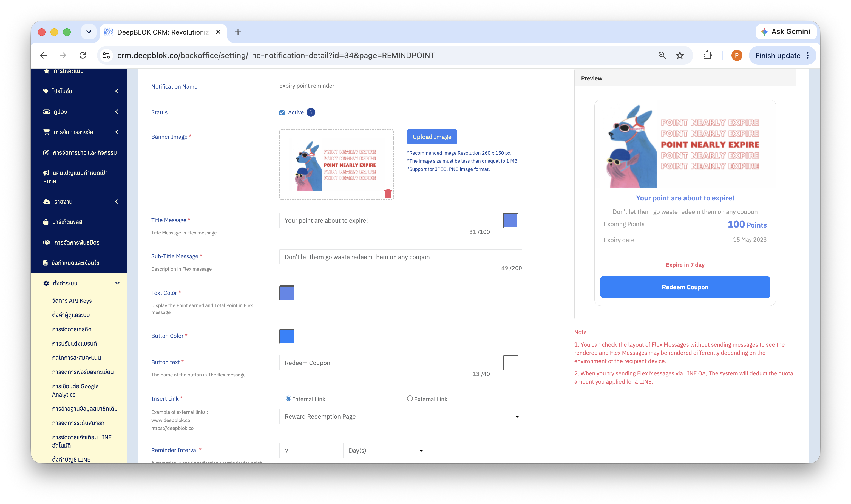Screen dimensions: 851x504
Task: Toggle the Active status checkbox
Action: [x=282, y=112]
